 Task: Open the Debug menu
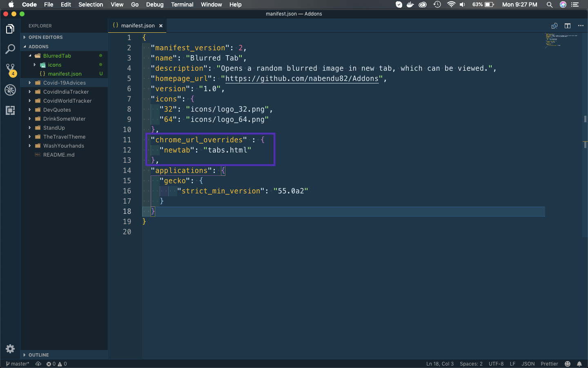pyautogui.click(x=155, y=4)
